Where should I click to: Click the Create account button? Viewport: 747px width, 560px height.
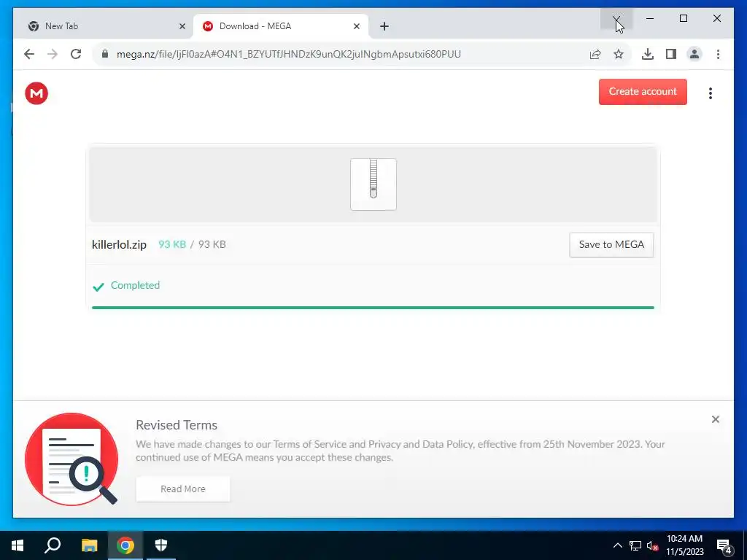pyautogui.click(x=643, y=92)
